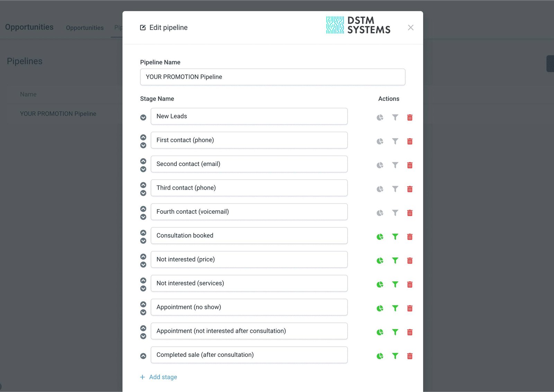Select YOUR PROMOTION Pipeline from the Name list
Viewport: 554px width, 392px height.
click(x=58, y=113)
